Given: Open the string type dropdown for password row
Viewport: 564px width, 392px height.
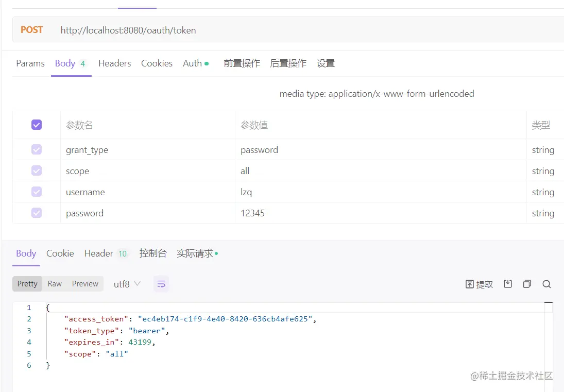Looking at the screenshot, I should coord(543,213).
